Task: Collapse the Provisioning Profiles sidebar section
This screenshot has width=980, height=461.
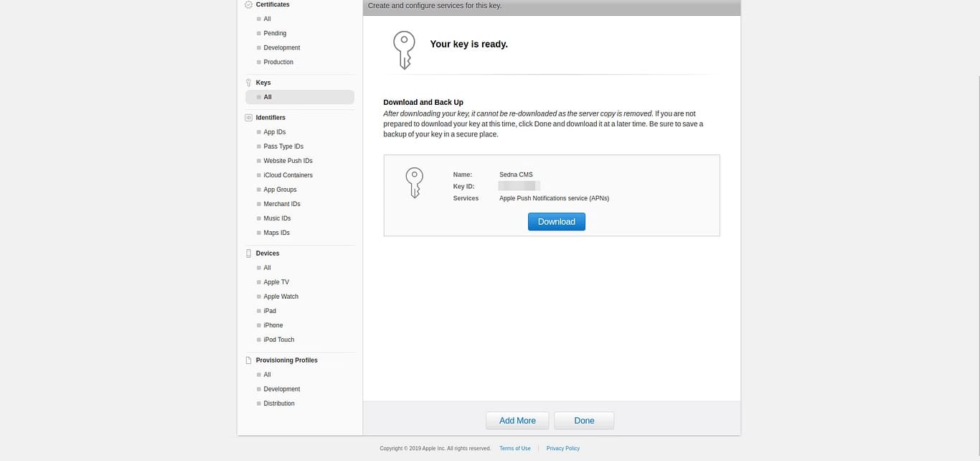Action: point(286,360)
